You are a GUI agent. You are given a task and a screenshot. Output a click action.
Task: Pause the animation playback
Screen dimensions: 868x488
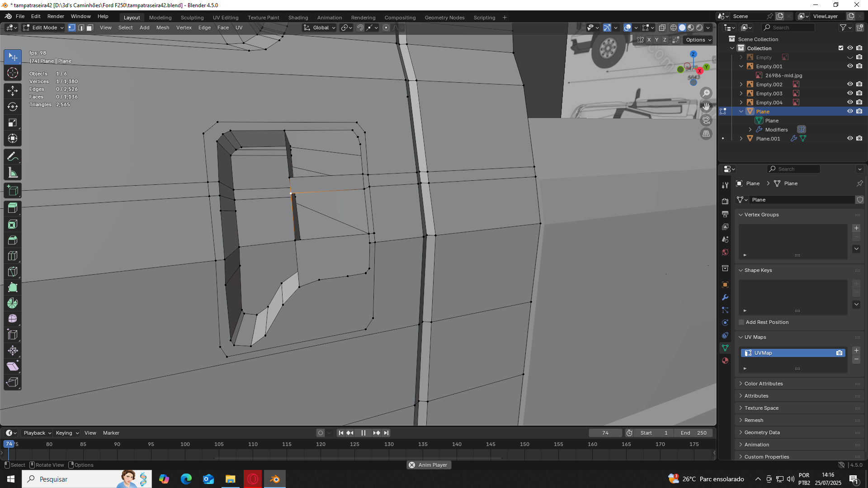(x=363, y=433)
